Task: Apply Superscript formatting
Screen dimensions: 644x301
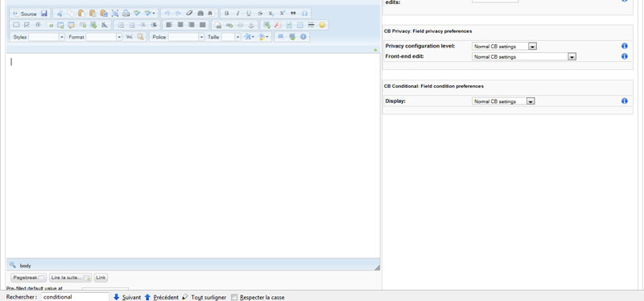Action: point(283,14)
